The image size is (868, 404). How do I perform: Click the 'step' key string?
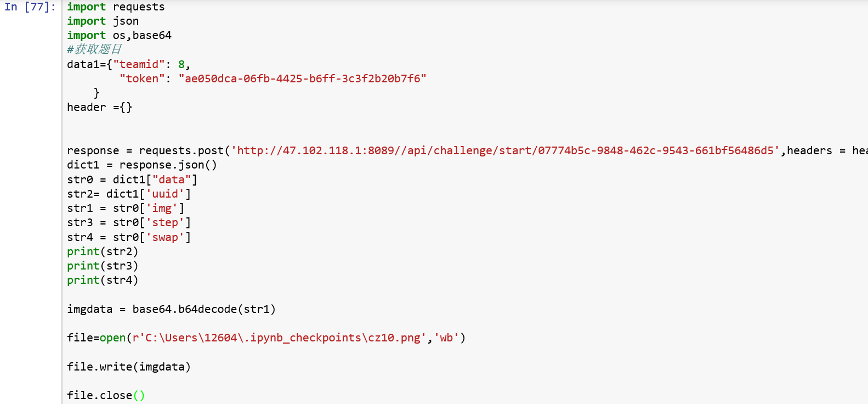pyautogui.click(x=165, y=223)
